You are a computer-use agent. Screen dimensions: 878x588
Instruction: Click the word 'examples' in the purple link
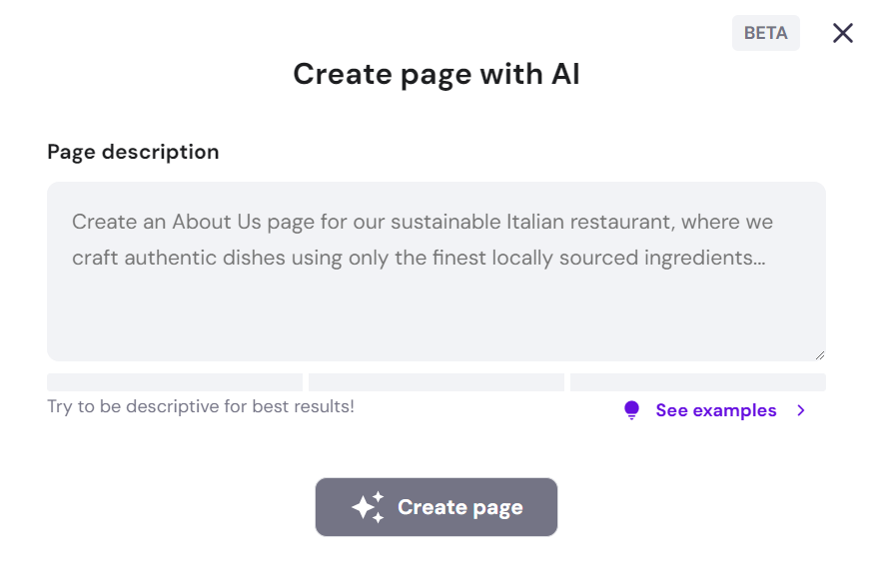click(x=738, y=410)
